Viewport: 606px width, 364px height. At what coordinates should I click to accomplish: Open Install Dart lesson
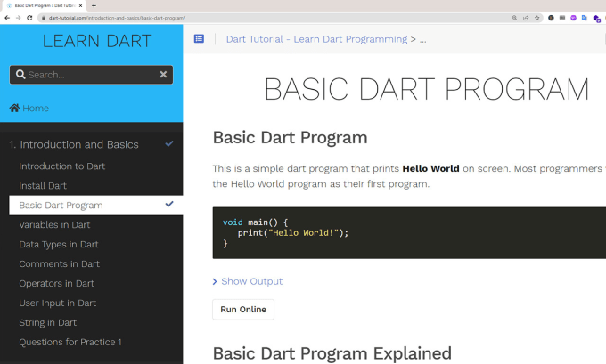[x=43, y=186]
